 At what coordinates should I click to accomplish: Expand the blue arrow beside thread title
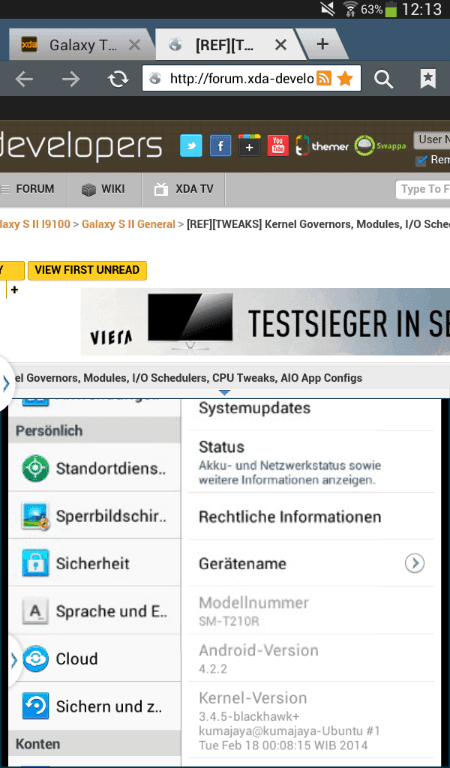point(6,384)
